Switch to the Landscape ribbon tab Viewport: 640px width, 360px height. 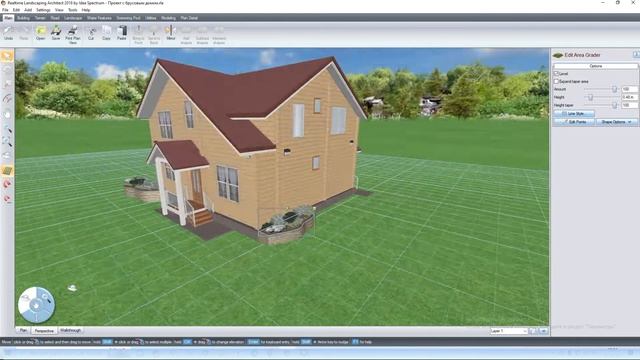tap(73, 18)
